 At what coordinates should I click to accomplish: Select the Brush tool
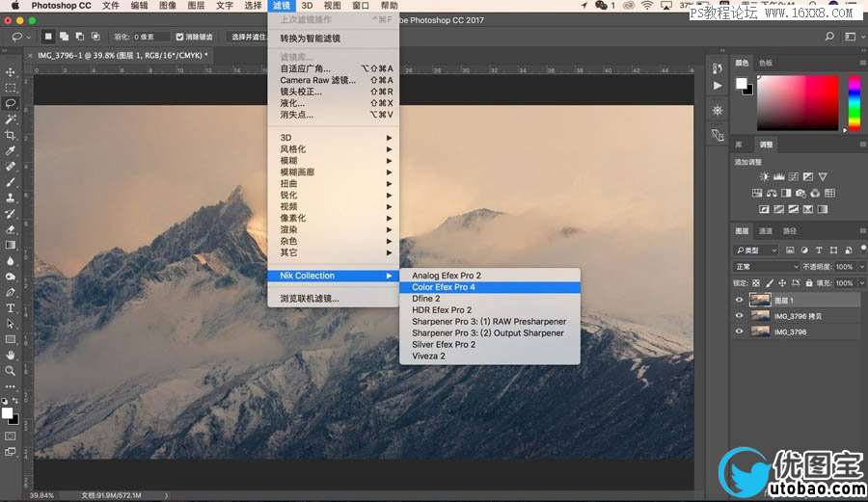pos(10,182)
